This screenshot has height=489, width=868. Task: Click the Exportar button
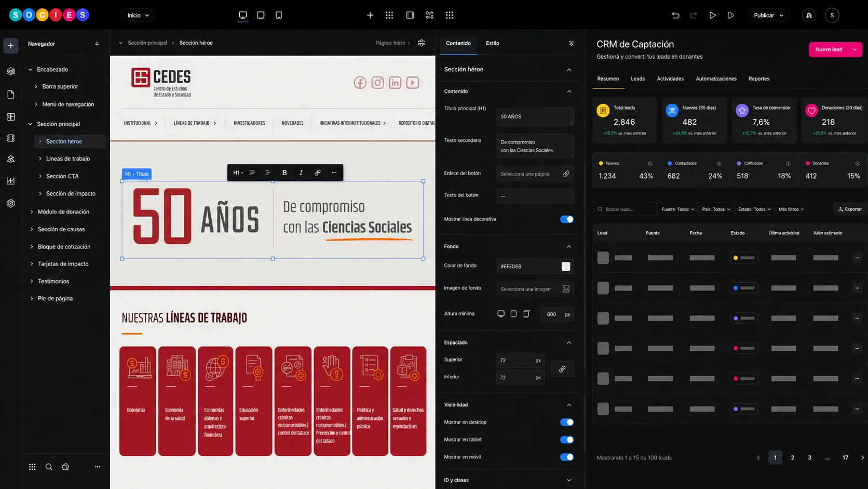click(x=850, y=209)
